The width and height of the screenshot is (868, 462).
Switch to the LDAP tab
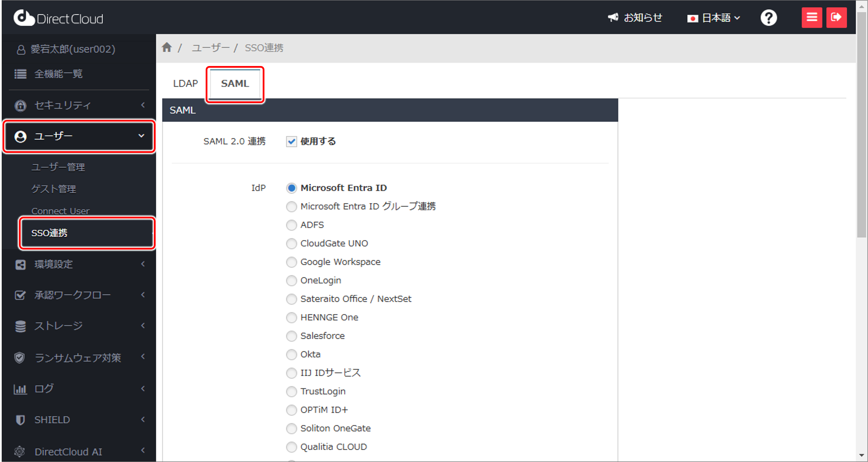pyautogui.click(x=185, y=83)
